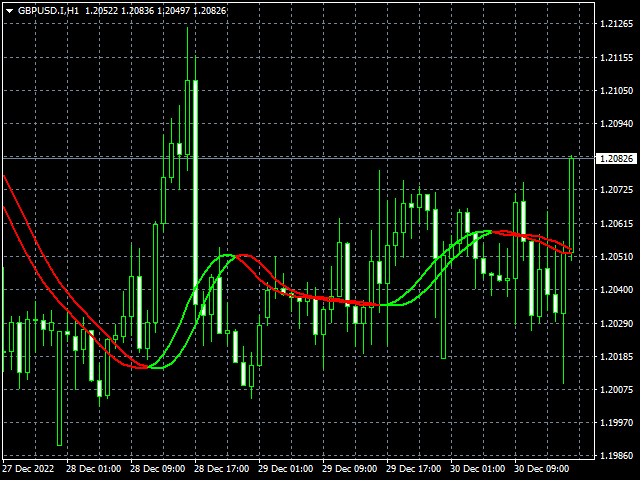Click the 1.20615 price axis label
Viewport: 640px width, 480px height.
(x=617, y=223)
